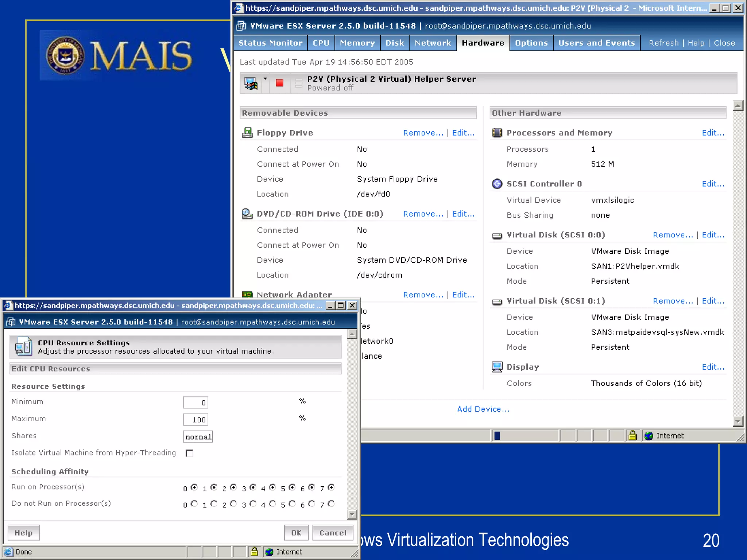
Task: Click the Floppy Drive icon
Action: click(x=247, y=133)
